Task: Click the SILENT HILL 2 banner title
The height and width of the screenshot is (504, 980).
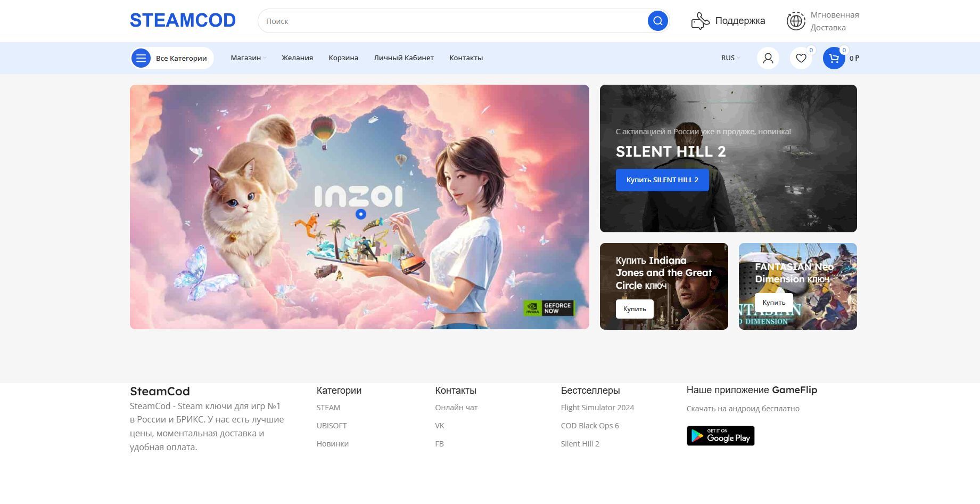Action: (x=671, y=151)
